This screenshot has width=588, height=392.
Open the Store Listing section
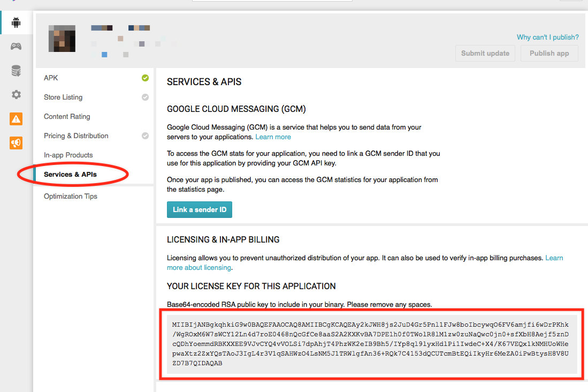click(x=63, y=97)
